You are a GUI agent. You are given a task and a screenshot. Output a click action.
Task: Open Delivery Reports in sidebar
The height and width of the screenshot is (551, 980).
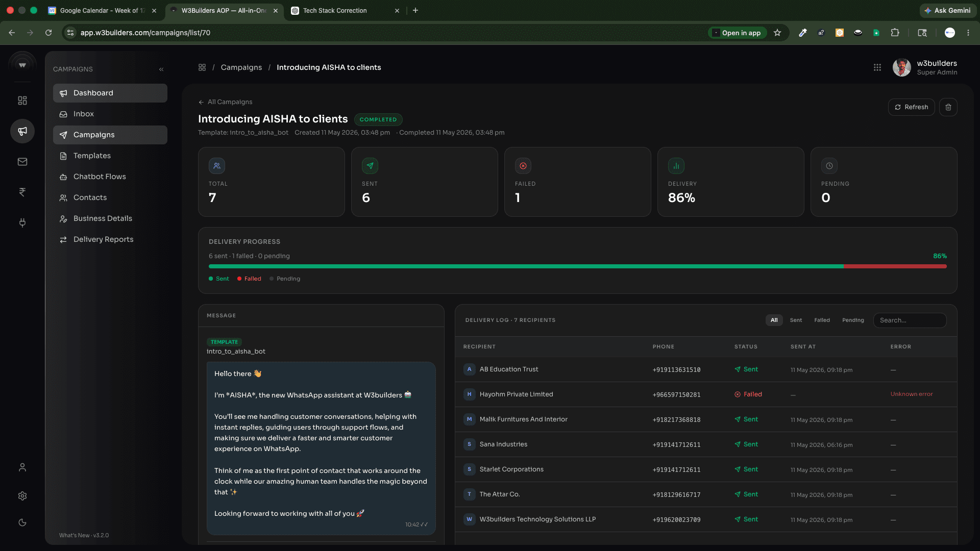(x=110, y=240)
